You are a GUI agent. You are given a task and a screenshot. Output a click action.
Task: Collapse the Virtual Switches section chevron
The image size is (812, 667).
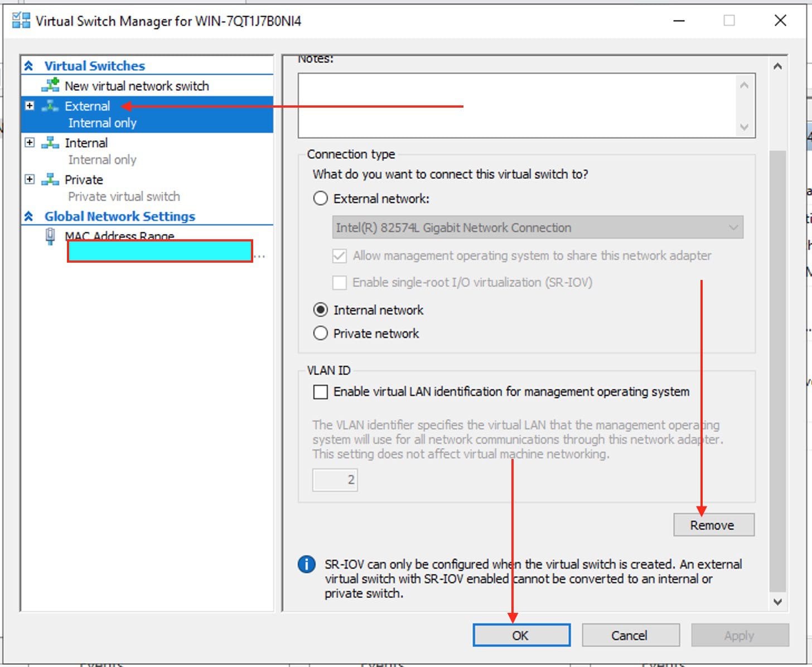coord(29,66)
